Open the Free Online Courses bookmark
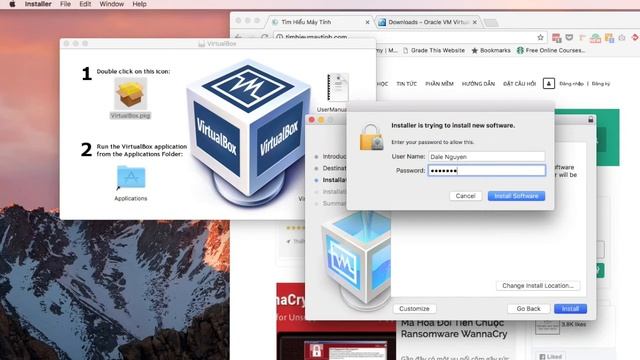Image resolution: width=640 pixels, height=360 pixels. coord(551,51)
